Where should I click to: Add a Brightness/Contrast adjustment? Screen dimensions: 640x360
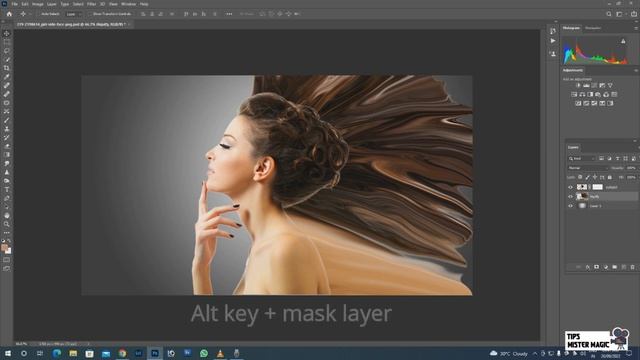coord(578,85)
